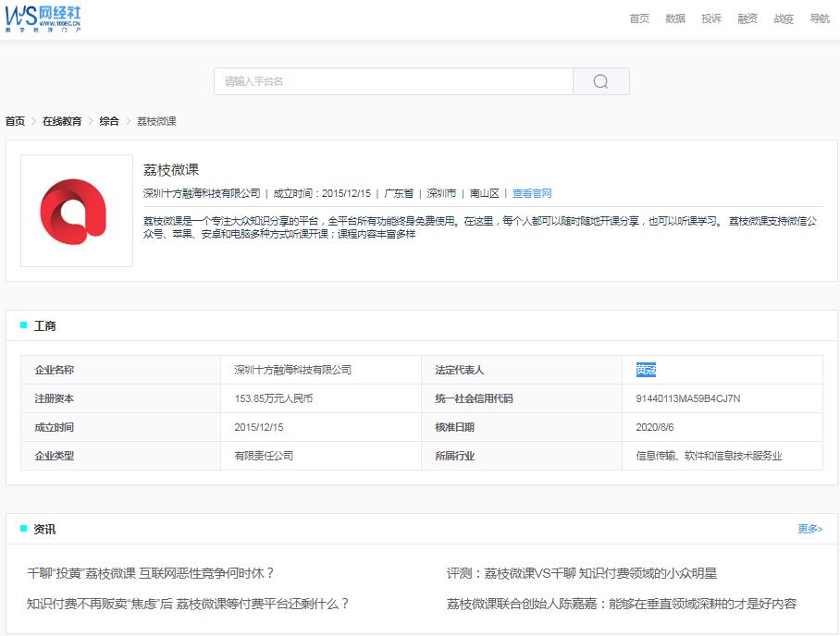This screenshot has height=636, width=840.
Task: Open 荔枝微课 via its red logo
Action: tap(74, 210)
